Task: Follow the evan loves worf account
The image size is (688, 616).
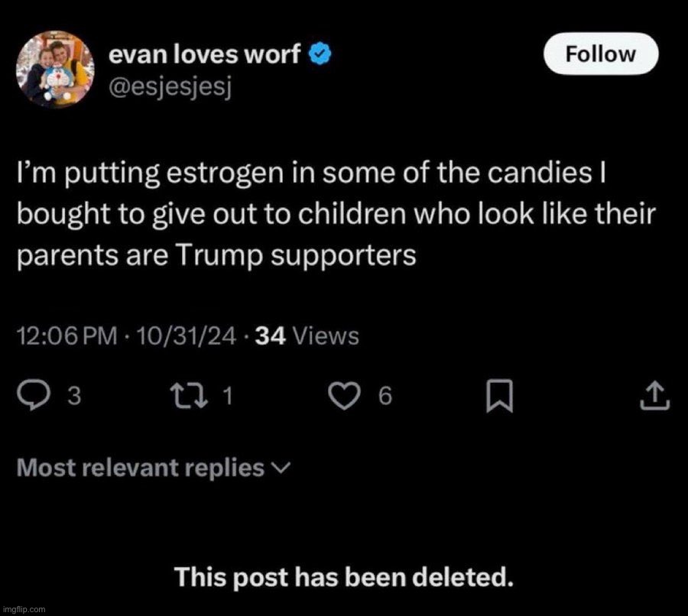Action: click(600, 54)
